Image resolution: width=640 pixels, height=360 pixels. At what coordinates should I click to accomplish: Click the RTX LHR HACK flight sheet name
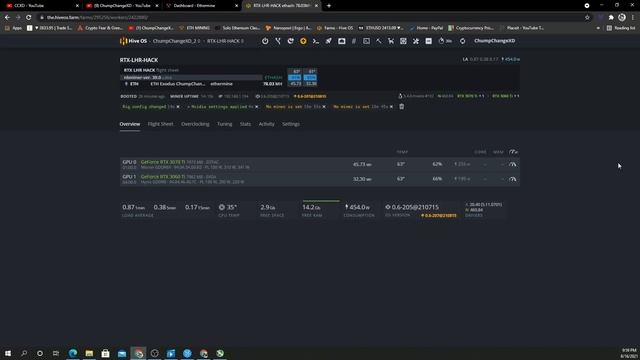click(139, 70)
